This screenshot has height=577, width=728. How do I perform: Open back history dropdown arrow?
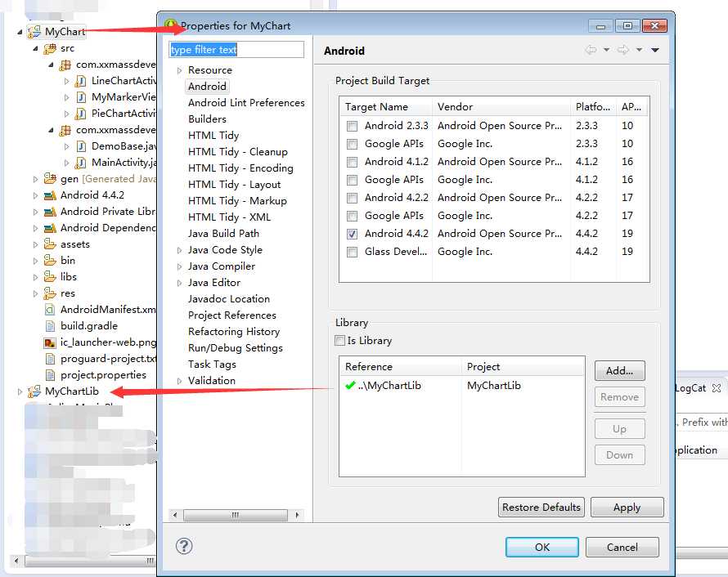click(606, 50)
